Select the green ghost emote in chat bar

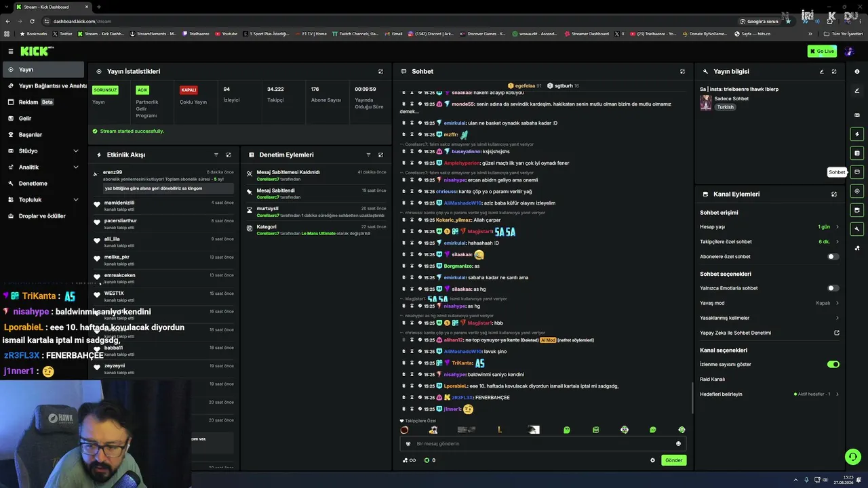pyautogui.click(x=567, y=430)
